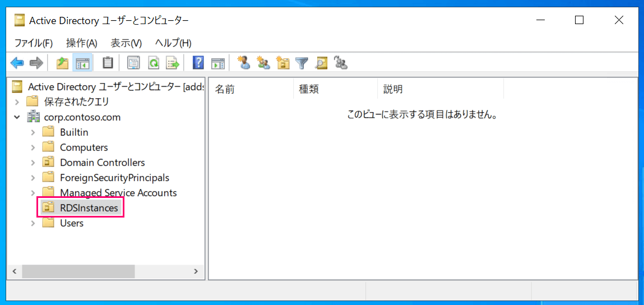Find objects with the magnifier icon

(x=321, y=63)
